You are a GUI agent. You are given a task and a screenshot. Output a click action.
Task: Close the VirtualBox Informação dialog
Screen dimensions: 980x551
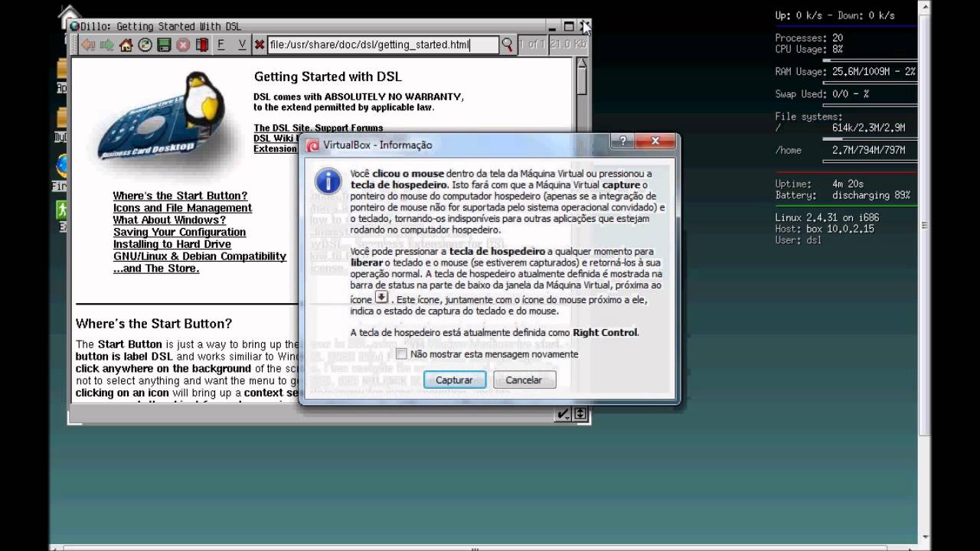(x=655, y=142)
